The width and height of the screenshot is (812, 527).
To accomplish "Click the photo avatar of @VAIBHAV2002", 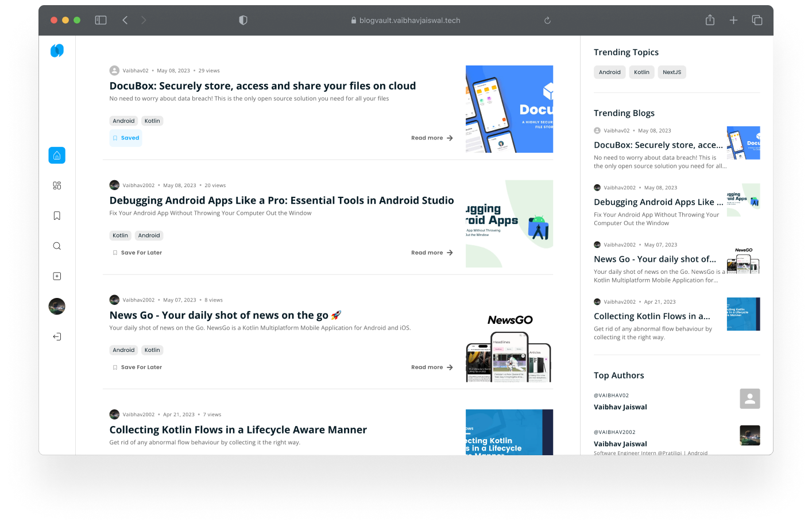I will point(750,435).
